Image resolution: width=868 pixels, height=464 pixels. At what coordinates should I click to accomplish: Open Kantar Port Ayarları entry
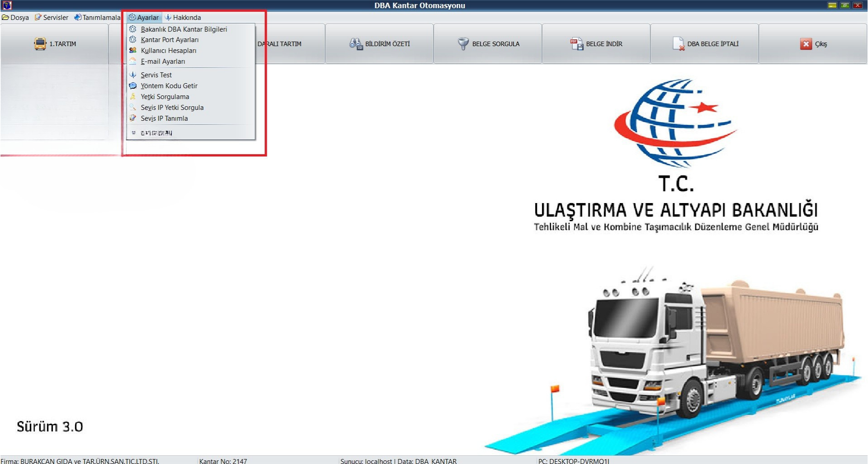point(191,40)
